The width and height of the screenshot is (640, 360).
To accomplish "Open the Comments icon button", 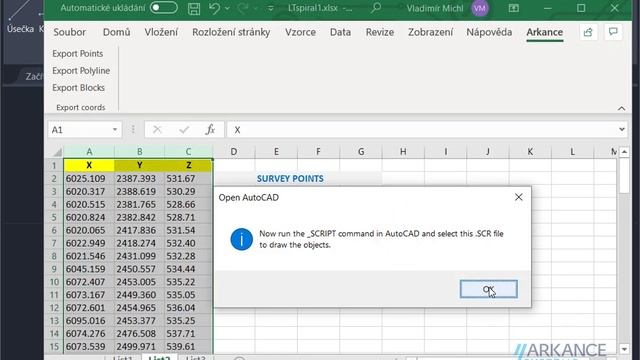I will point(613,32).
